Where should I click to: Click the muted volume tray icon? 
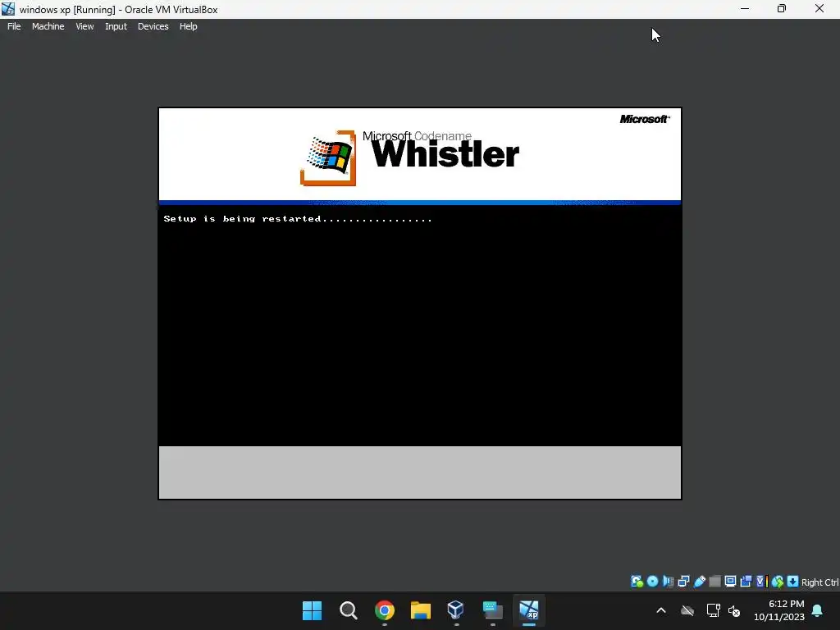(x=734, y=610)
